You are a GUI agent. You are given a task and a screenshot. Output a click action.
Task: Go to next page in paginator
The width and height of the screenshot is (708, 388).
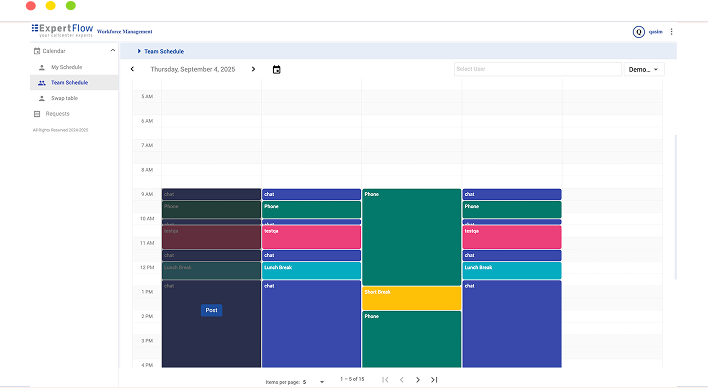point(418,380)
